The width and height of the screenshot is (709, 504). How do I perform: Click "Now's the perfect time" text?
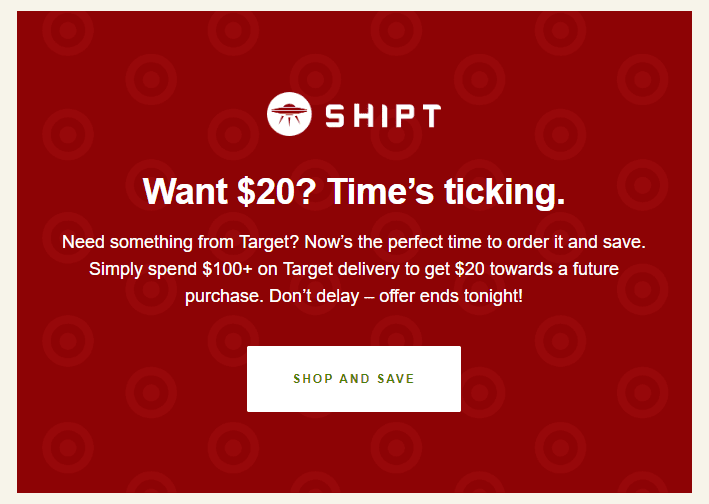(393, 242)
